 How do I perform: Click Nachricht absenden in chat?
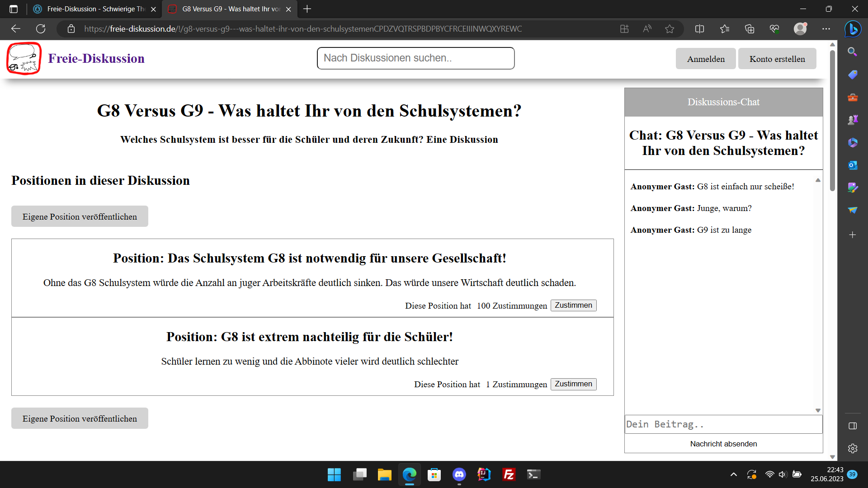(723, 444)
